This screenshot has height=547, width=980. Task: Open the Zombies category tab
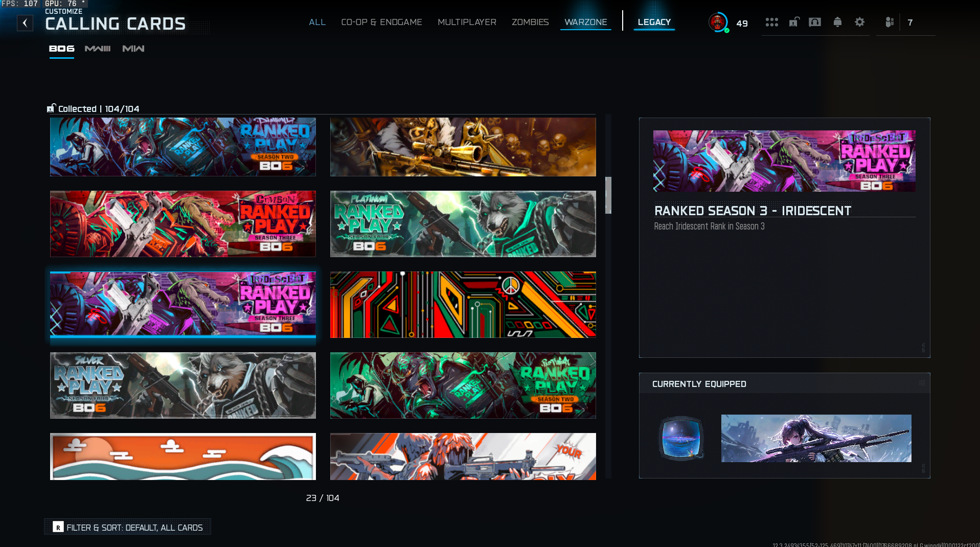point(530,22)
